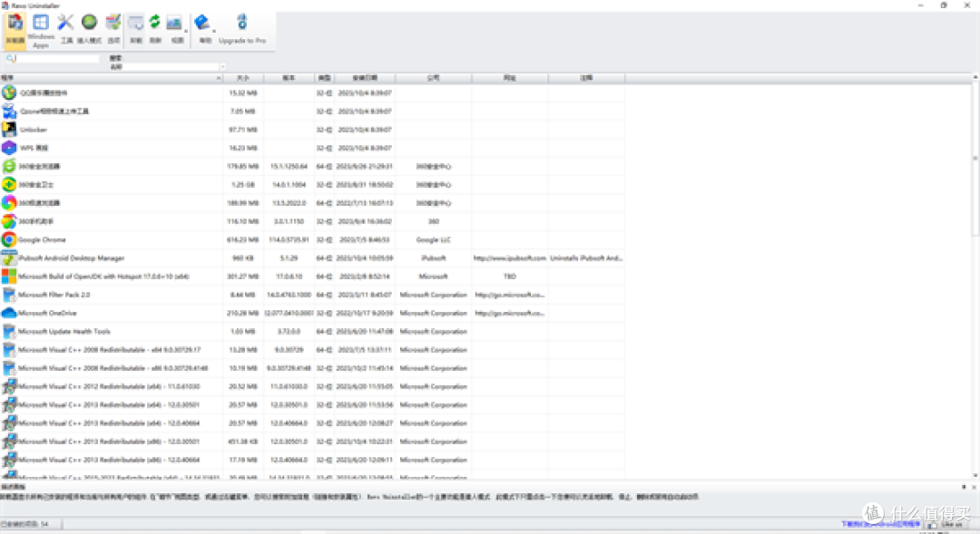The height and width of the screenshot is (534, 980).
Task: Click the scroll-down arrow of the program list
Action: click(x=975, y=475)
